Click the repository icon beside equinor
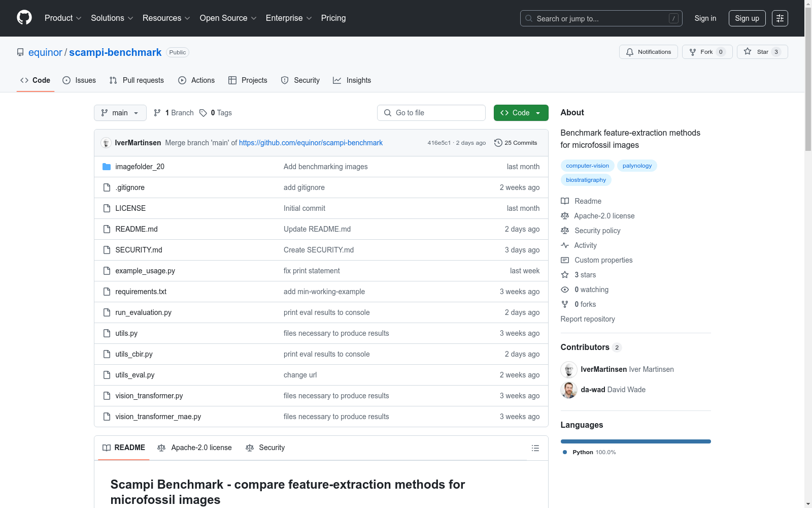The image size is (812, 508). point(20,52)
